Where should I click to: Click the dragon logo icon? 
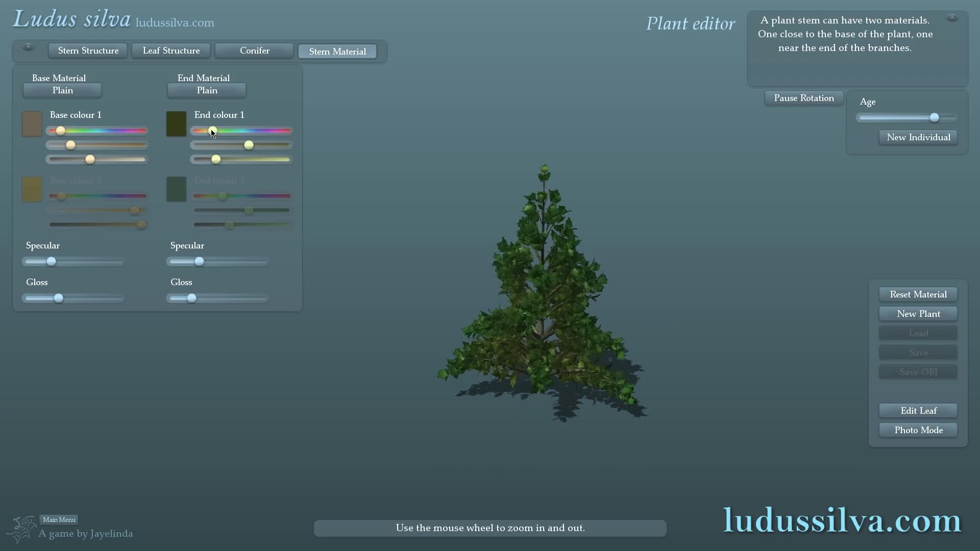pyautogui.click(x=21, y=530)
